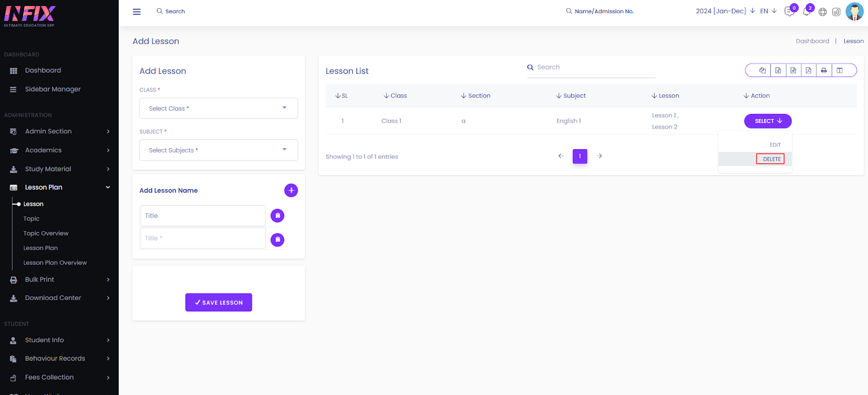Open the user profile avatar
The height and width of the screenshot is (395, 868).
[854, 11]
